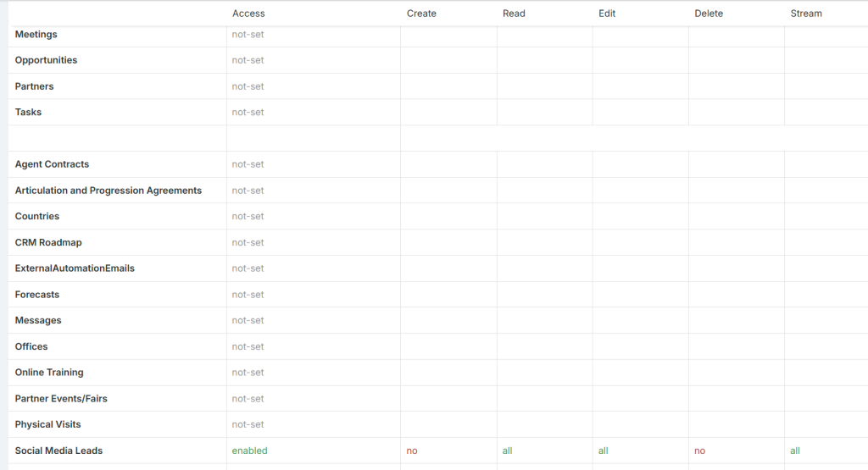The width and height of the screenshot is (868, 470).
Task: Open the Forecasts access not-set value
Action: click(248, 295)
